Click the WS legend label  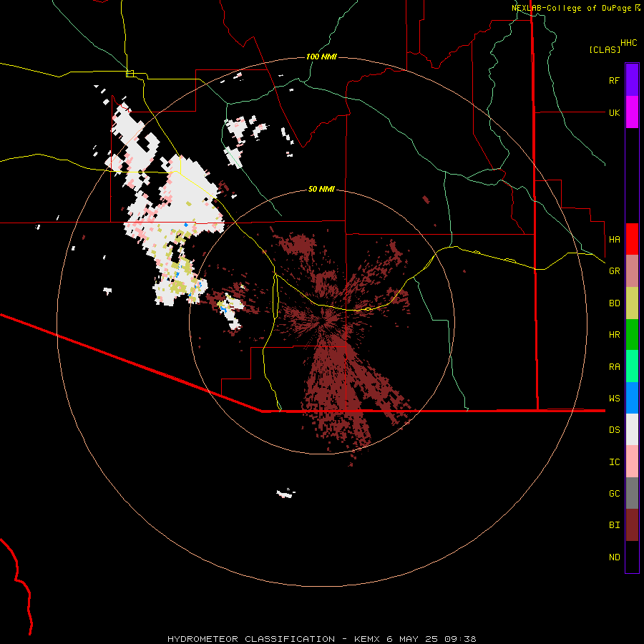614,399
